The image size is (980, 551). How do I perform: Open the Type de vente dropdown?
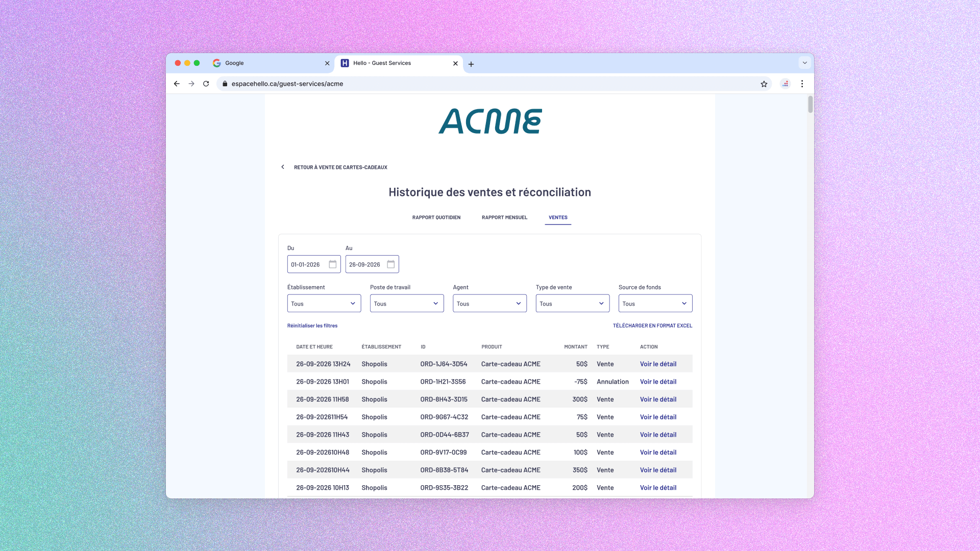572,304
